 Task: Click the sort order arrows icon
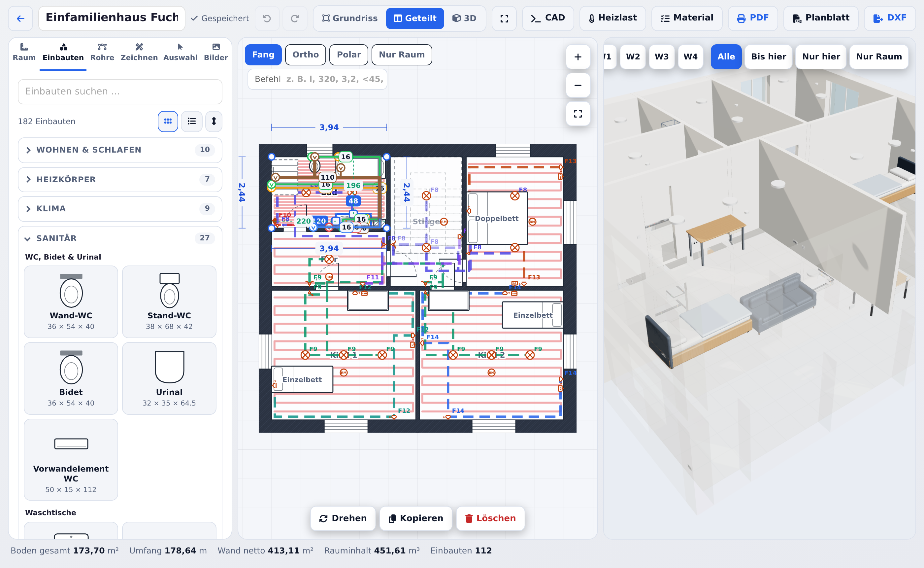[214, 121]
